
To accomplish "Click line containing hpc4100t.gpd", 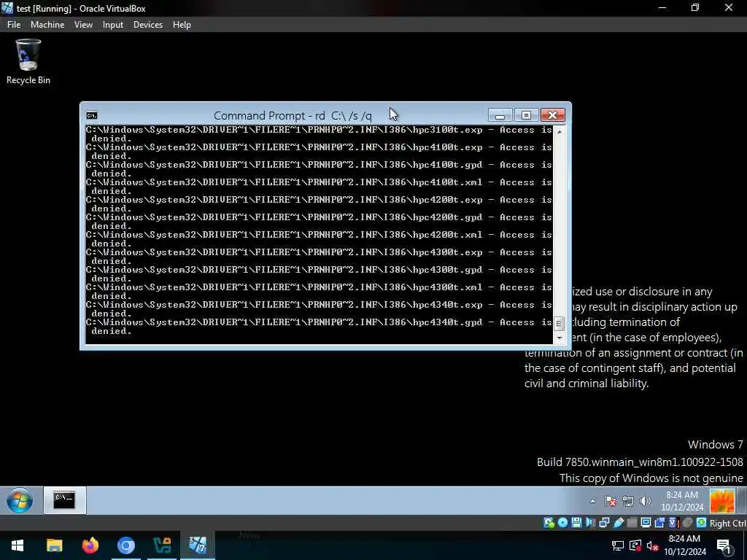I will (319, 165).
